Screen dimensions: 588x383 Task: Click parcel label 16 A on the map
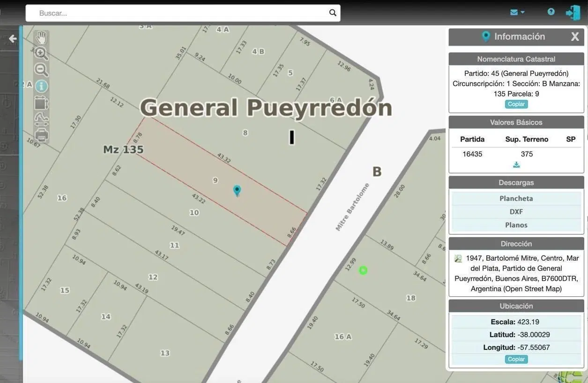point(343,337)
